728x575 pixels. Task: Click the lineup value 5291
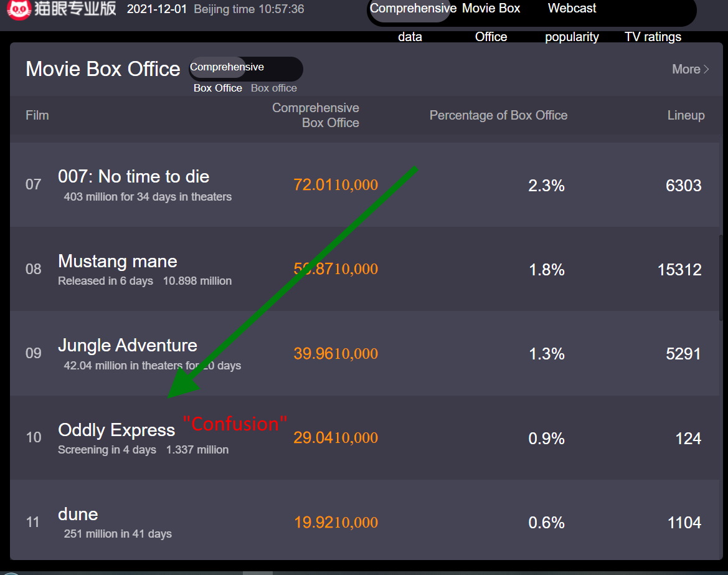683,354
